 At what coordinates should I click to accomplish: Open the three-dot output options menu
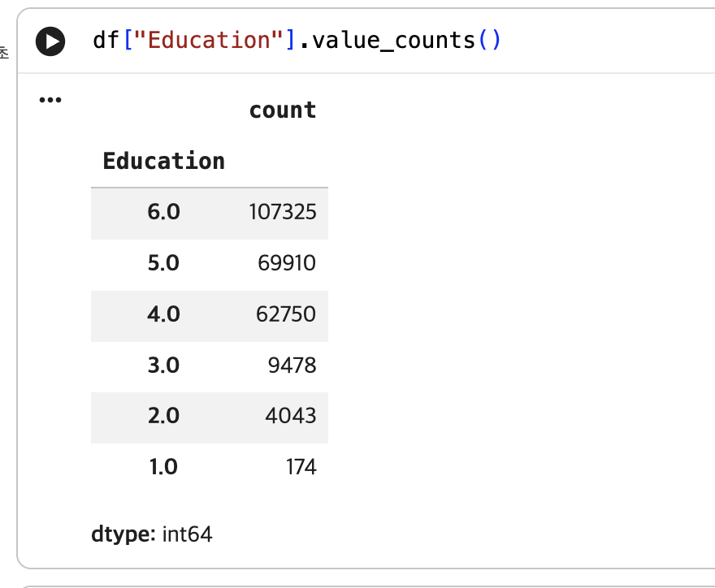coord(50,100)
